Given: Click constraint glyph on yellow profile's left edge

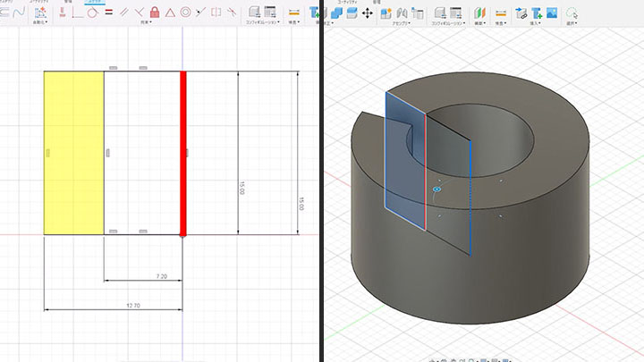Looking at the screenshot, I should [x=47, y=153].
